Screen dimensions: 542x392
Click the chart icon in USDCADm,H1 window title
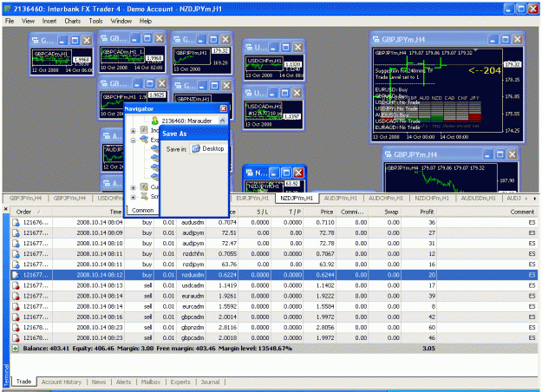[x=249, y=93]
